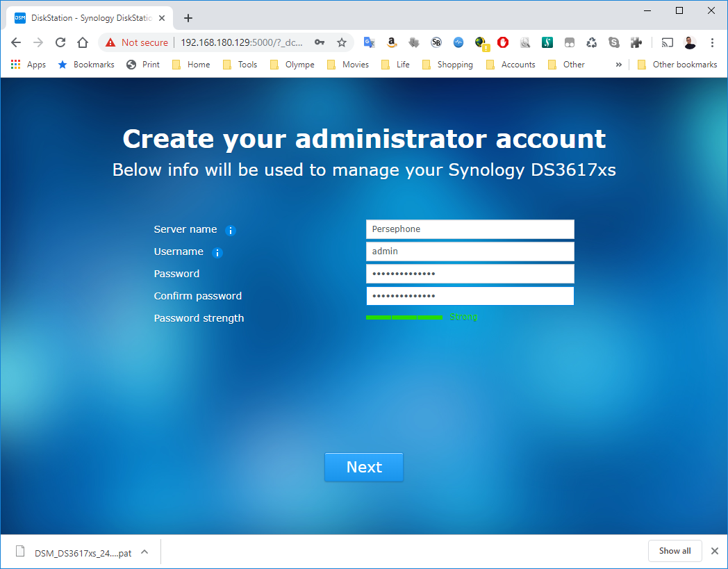728x569 pixels.
Task: Open the Tools bookmarks folder
Action: click(x=240, y=65)
